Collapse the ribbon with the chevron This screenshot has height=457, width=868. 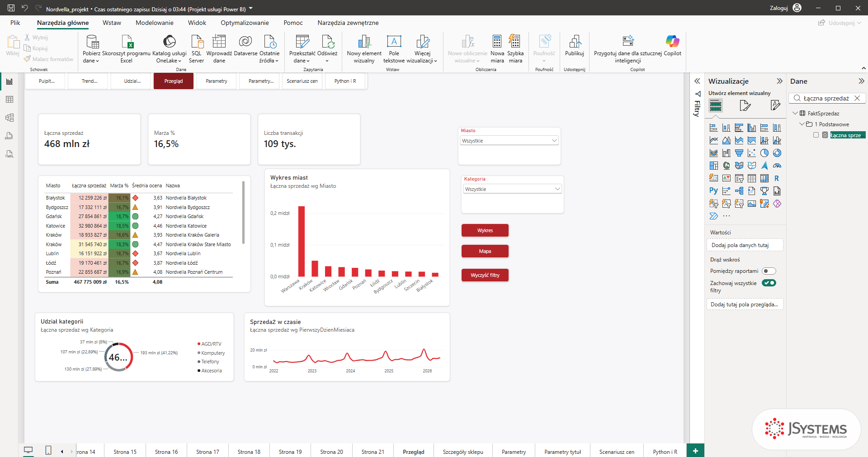[863, 68]
